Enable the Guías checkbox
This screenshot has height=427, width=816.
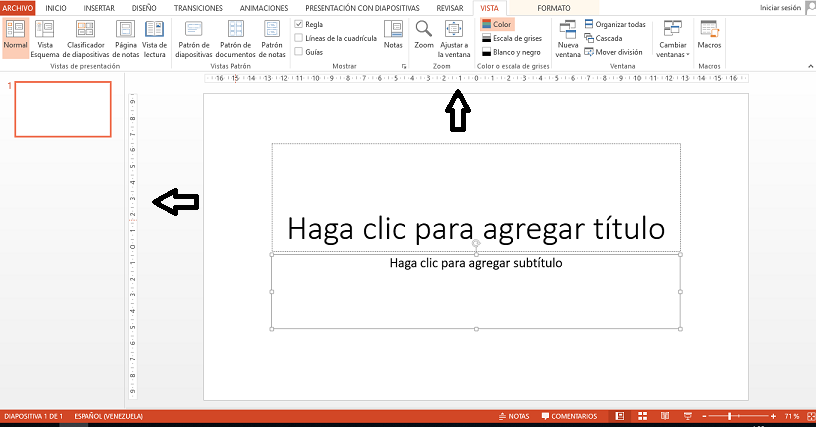pos(299,51)
